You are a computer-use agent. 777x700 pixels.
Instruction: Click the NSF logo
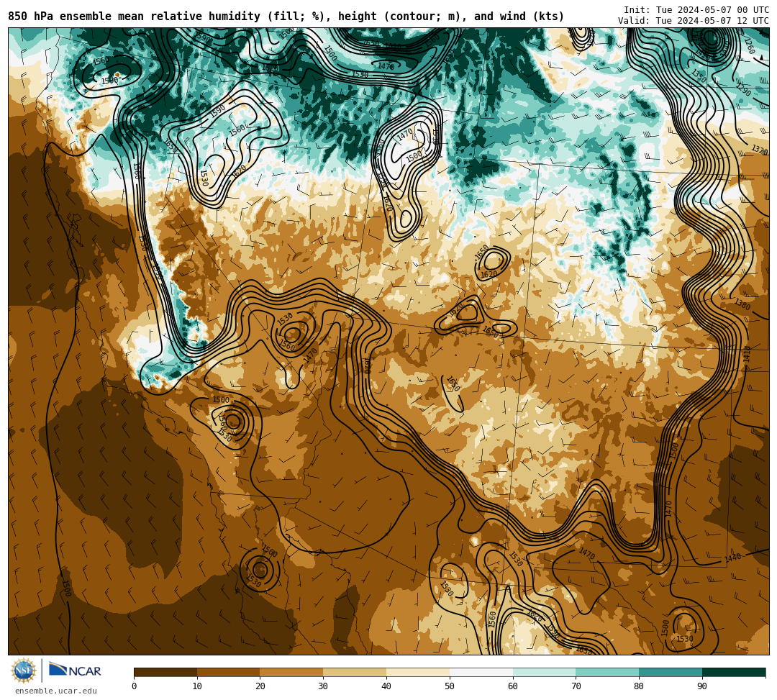[x=23, y=671]
